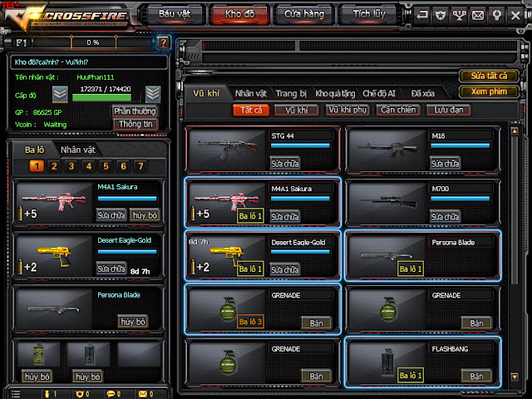Click the left rank chevron badge icon
This screenshot has width=532, height=399.
point(60,94)
